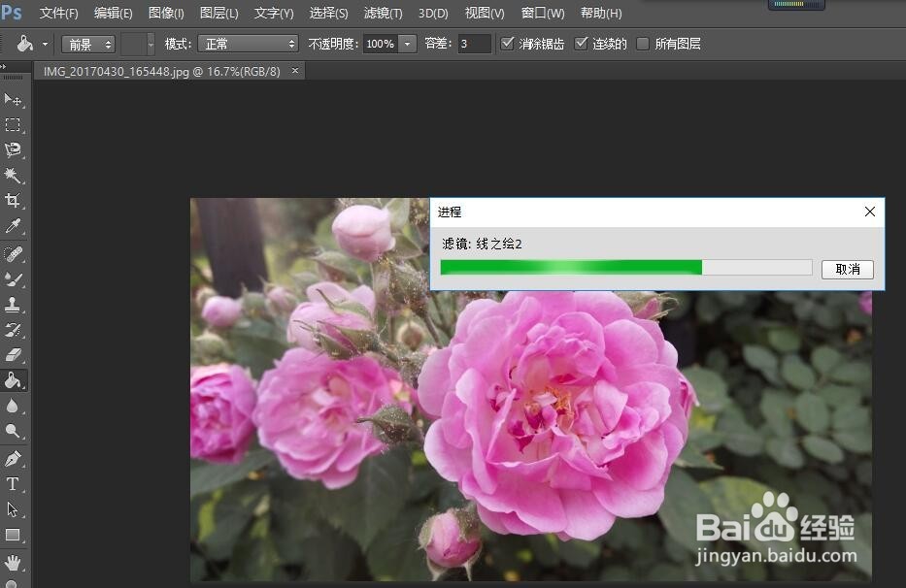Image resolution: width=906 pixels, height=588 pixels.
Task: Open the Layer menu (图层)
Action: tap(218, 13)
